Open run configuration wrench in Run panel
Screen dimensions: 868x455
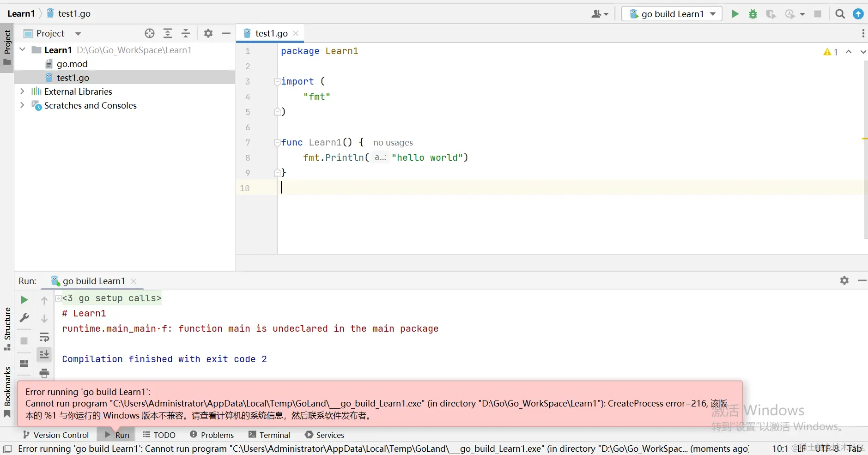tap(24, 318)
